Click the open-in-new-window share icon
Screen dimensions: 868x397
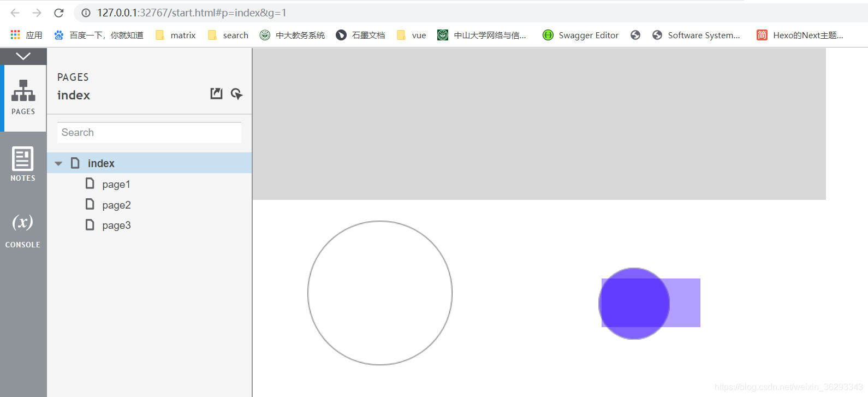pos(216,93)
